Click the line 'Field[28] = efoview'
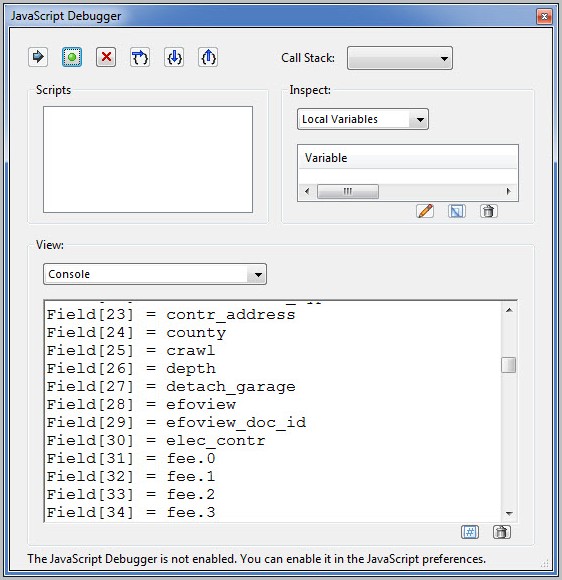This screenshot has width=562, height=580. (141, 404)
